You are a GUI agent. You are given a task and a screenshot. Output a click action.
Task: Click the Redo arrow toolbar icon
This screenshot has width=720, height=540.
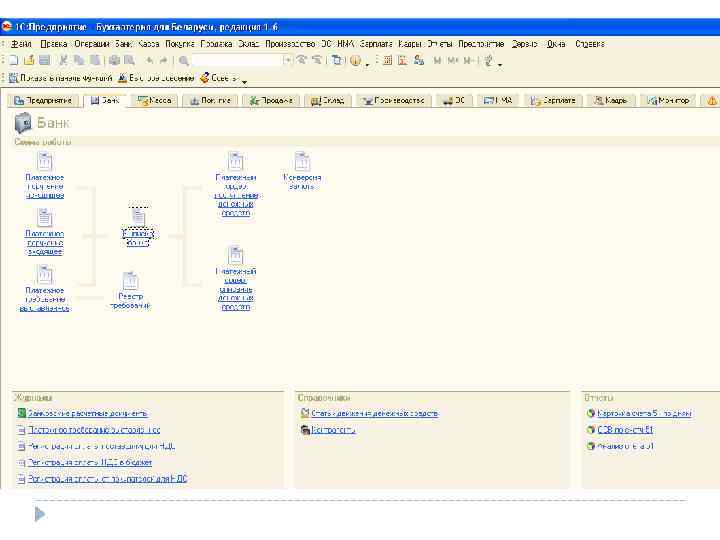[163, 60]
